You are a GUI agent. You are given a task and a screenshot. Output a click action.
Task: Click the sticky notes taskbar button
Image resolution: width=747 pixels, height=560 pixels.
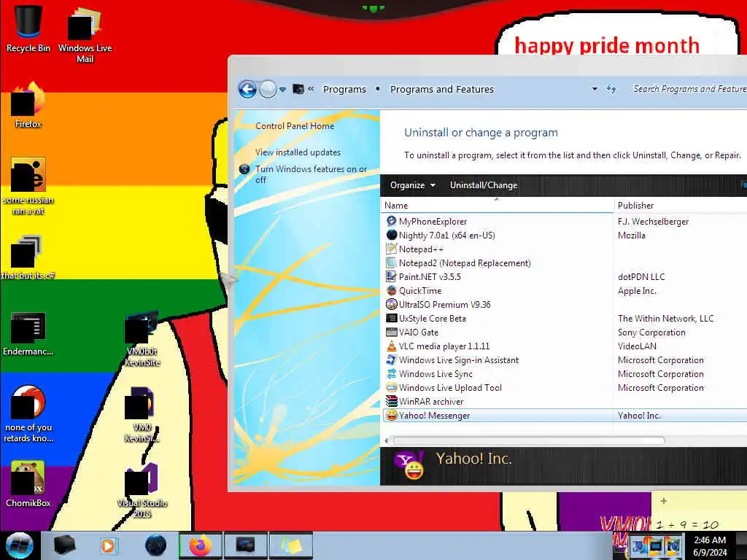point(292,545)
